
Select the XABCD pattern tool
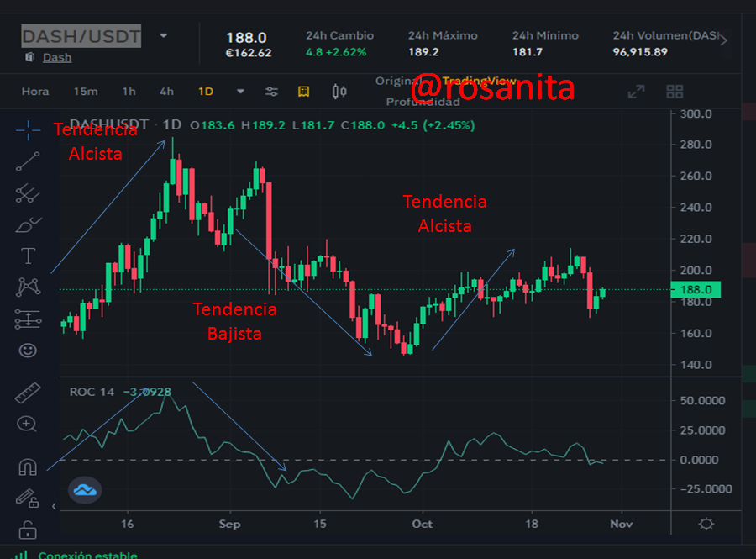(29, 287)
